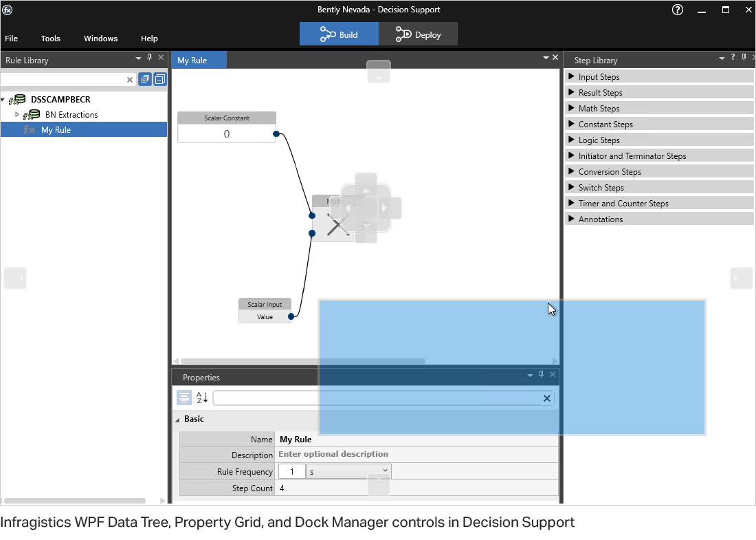Click the top dock indicator arrow

379,72
